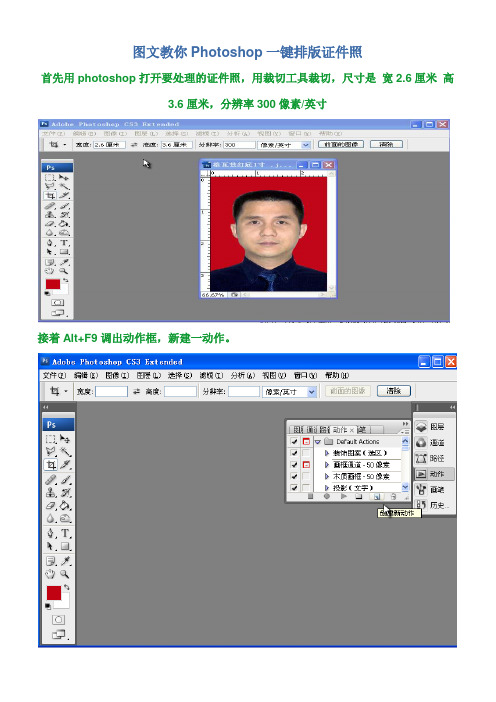Open the 像素/英寸 units dropdown in lower options bar

point(312,392)
